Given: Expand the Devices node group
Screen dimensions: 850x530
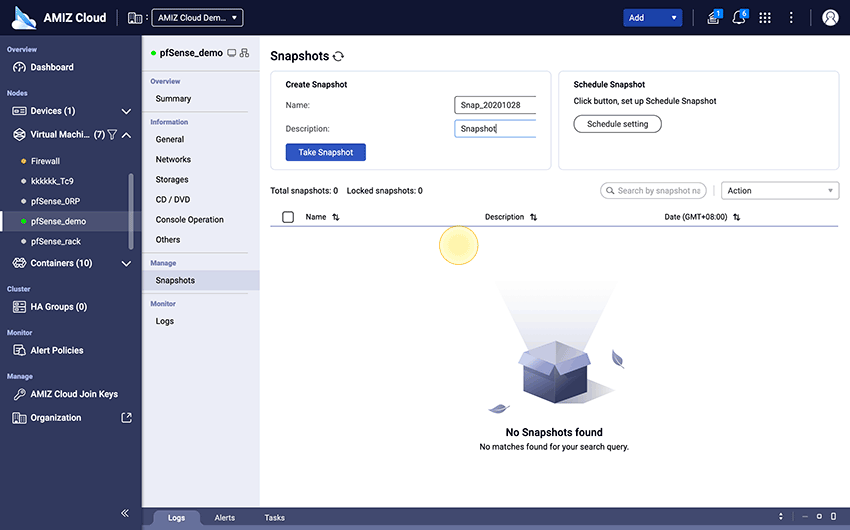Looking at the screenshot, I should click(126, 111).
